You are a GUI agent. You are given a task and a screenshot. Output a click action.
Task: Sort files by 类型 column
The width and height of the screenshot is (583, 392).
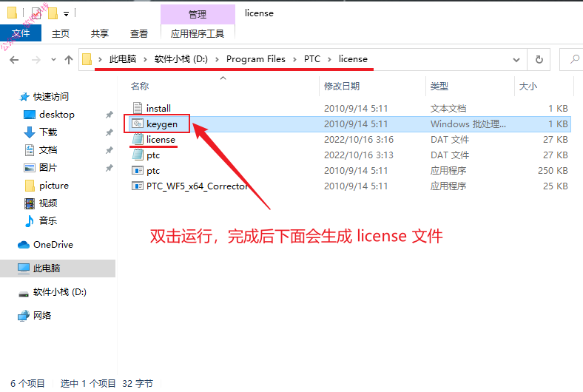tap(439, 87)
